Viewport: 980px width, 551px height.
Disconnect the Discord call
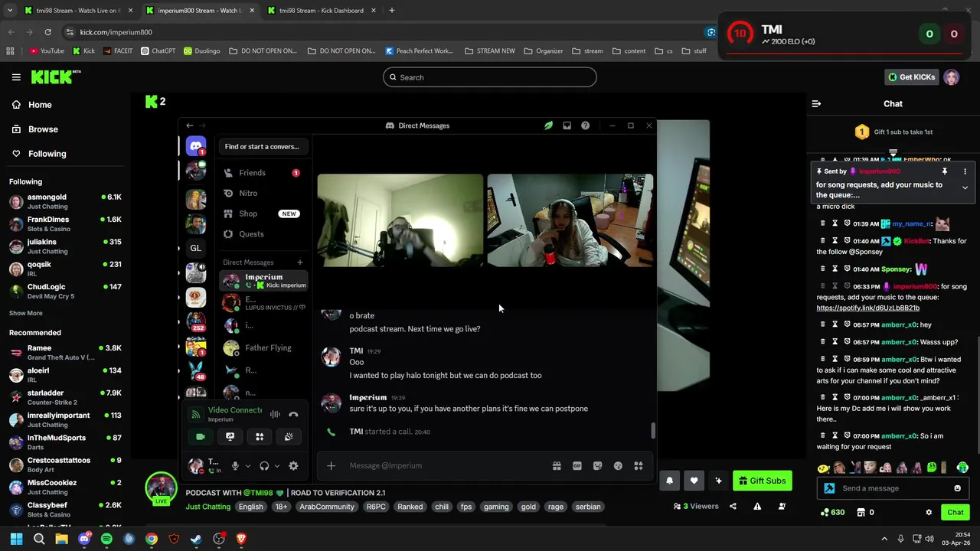[293, 414]
